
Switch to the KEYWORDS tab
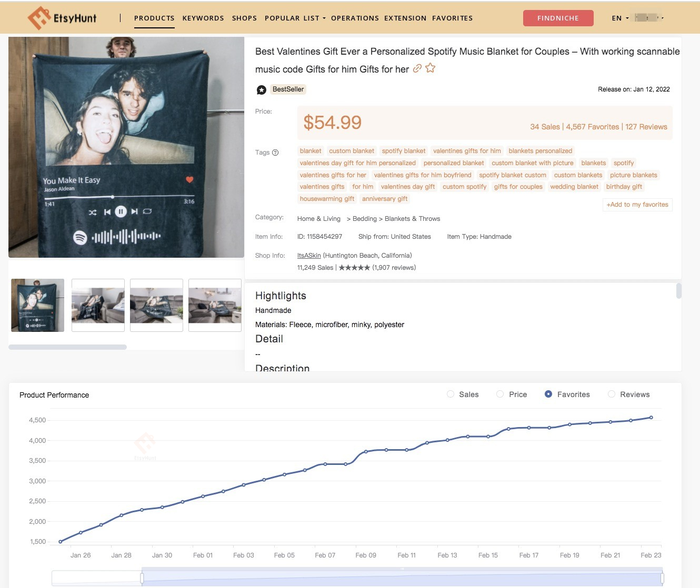click(x=203, y=18)
